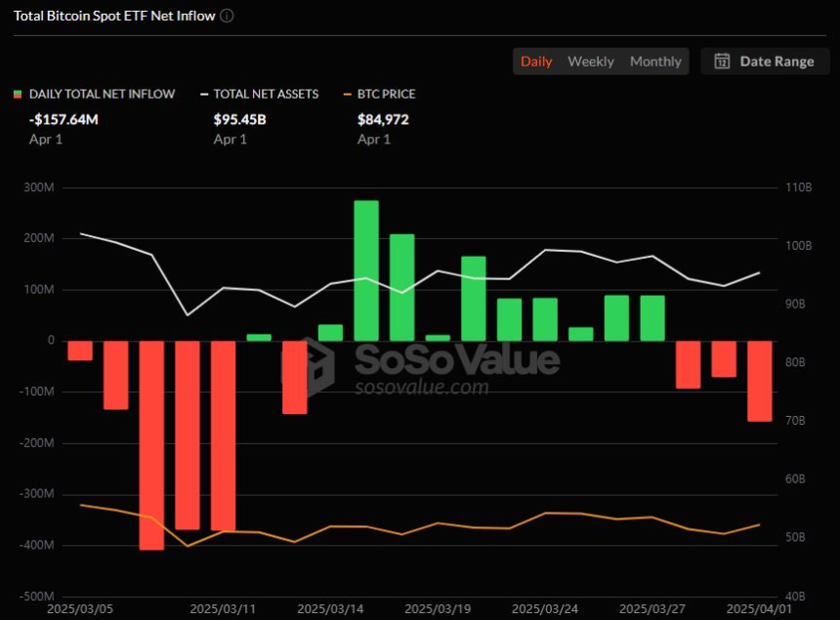
Task: Click the $84,972 BTC price value
Action: (x=383, y=119)
